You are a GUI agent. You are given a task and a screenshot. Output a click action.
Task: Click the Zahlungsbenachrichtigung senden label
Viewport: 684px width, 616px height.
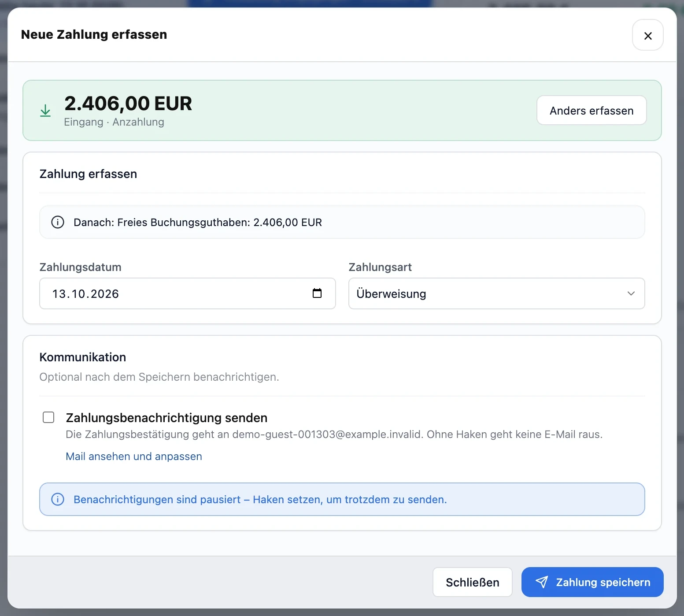pyautogui.click(x=166, y=418)
